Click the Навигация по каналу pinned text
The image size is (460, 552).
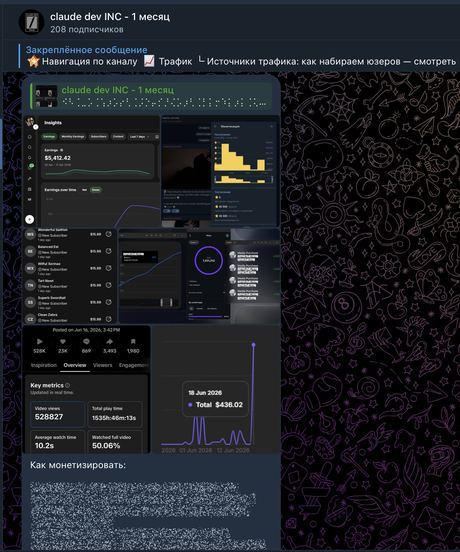(89, 62)
